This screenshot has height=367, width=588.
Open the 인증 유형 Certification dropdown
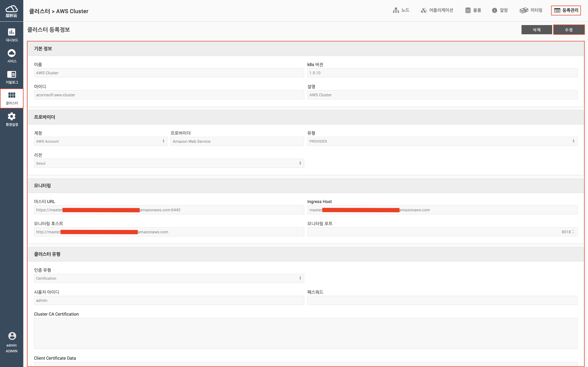pyautogui.click(x=169, y=278)
